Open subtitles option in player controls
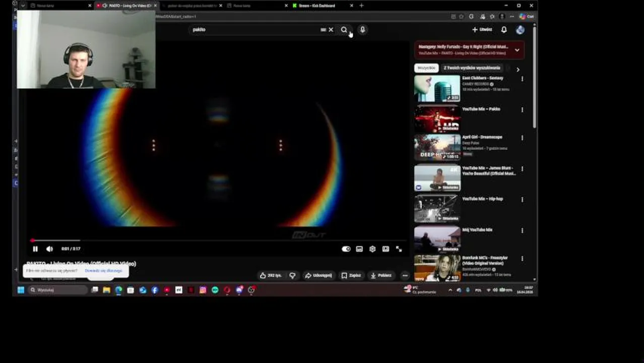The width and height of the screenshot is (644, 363). tap(359, 249)
